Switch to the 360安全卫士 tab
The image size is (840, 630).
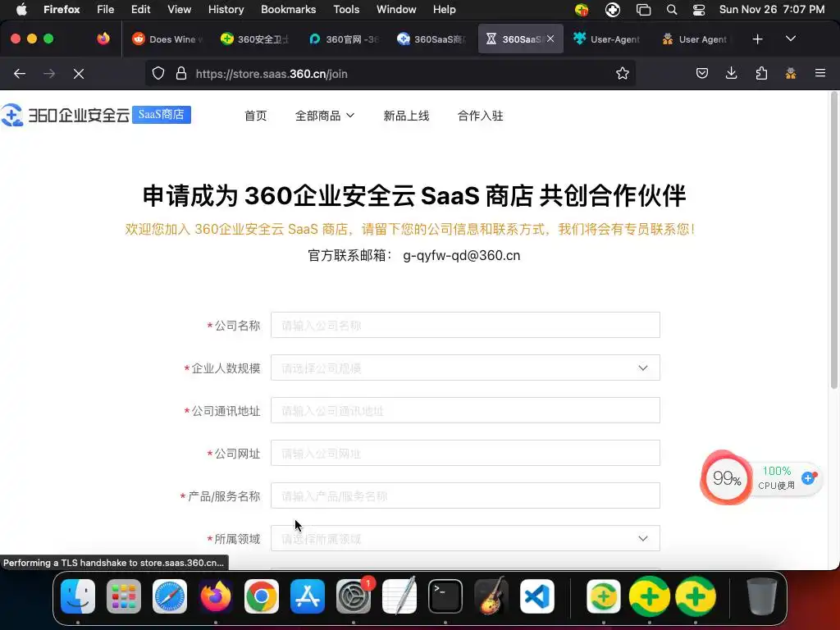255,39
